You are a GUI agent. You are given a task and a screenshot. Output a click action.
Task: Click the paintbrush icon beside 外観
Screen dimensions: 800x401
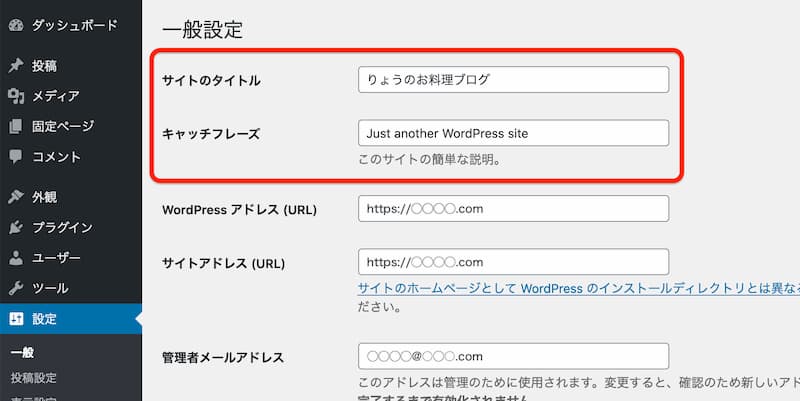coord(16,197)
